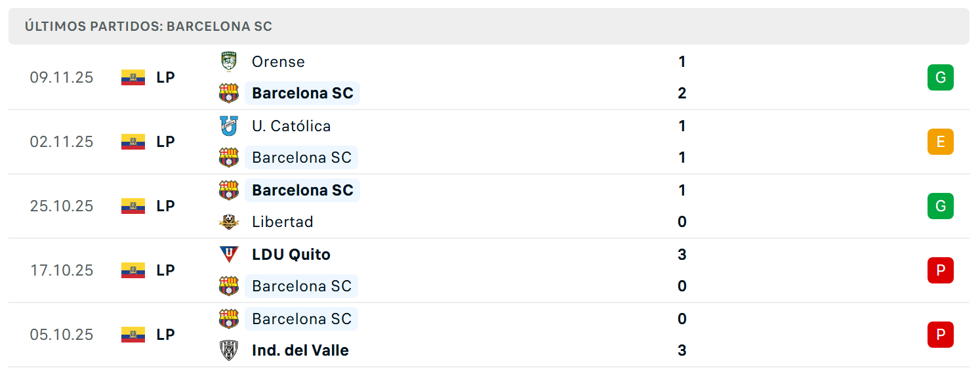The image size is (980, 374).
Task: Click the red P badge for Ind. del Valle match
Action: pos(940,335)
